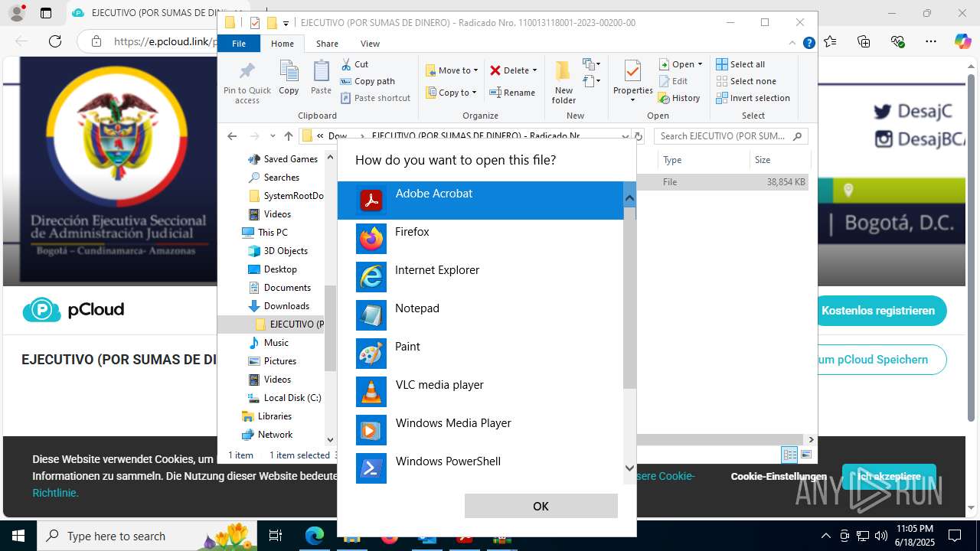
Task: Click the Cookie-Richtlinie link in the banner
Action: tap(55, 493)
